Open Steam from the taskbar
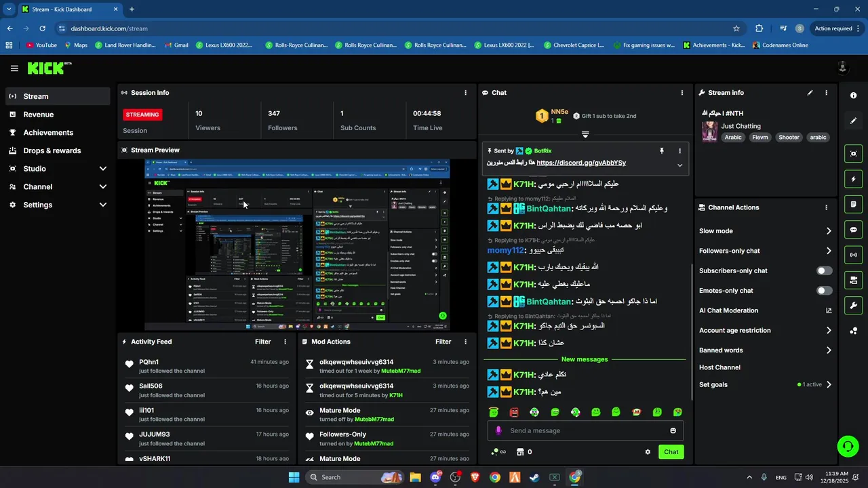Image resolution: width=868 pixels, height=488 pixels. [534, 477]
